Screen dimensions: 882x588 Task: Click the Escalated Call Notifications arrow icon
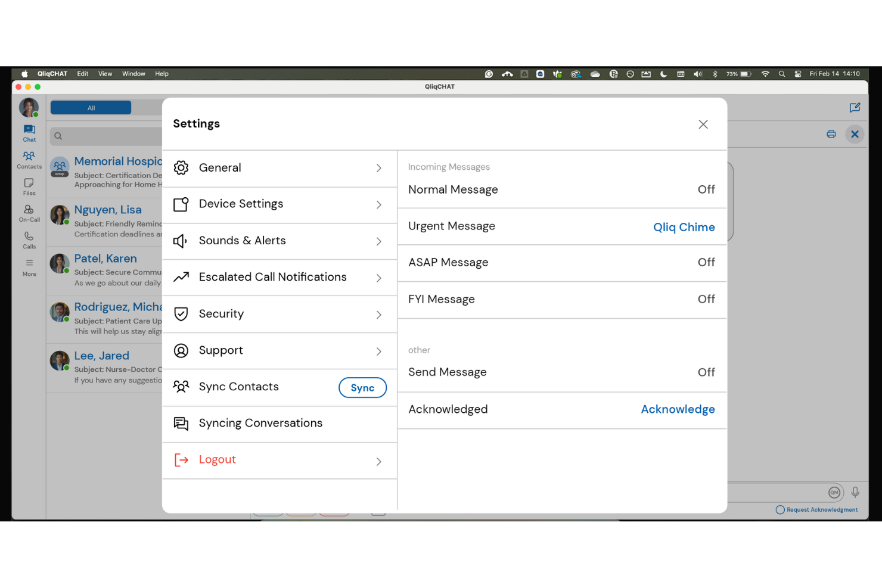[x=181, y=277]
